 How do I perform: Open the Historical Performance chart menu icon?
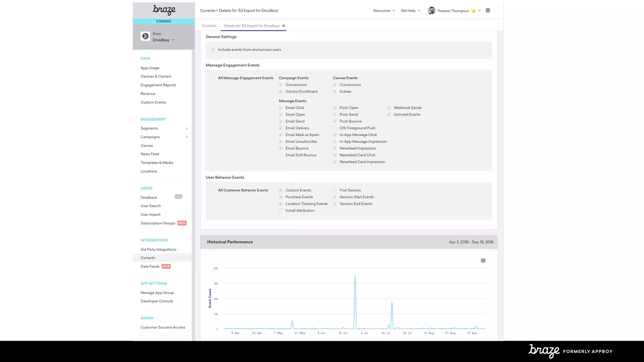483,261
